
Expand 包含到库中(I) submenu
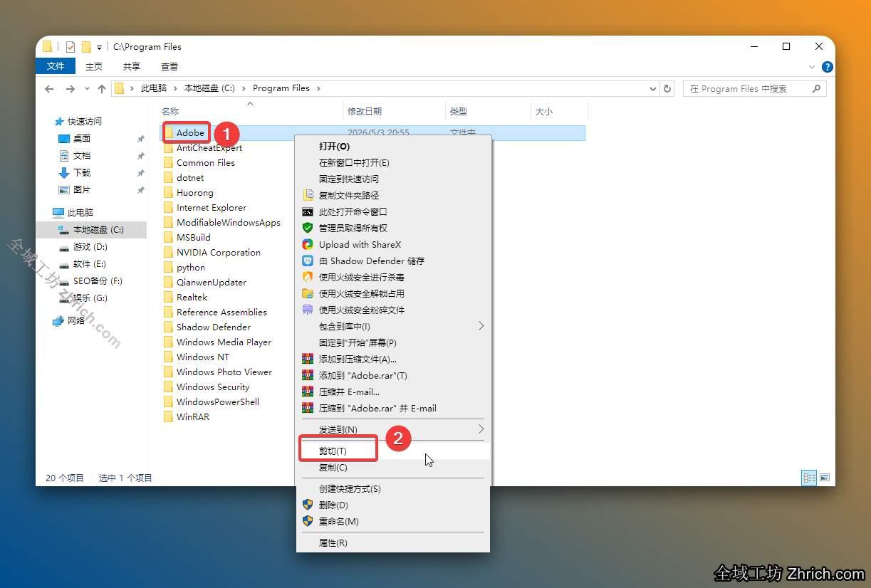[481, 326]
